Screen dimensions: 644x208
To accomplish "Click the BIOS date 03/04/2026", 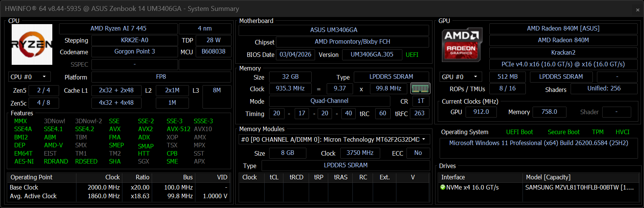I will [295, 55].
